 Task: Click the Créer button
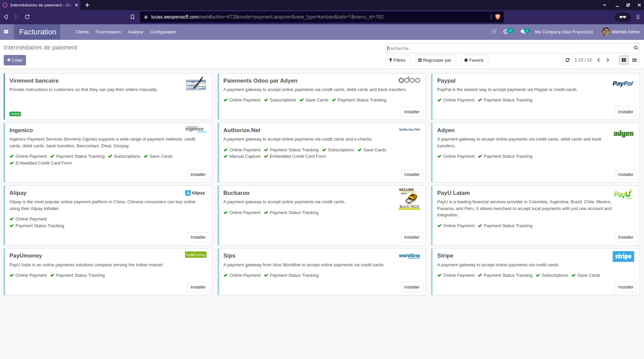coord(15,60)
